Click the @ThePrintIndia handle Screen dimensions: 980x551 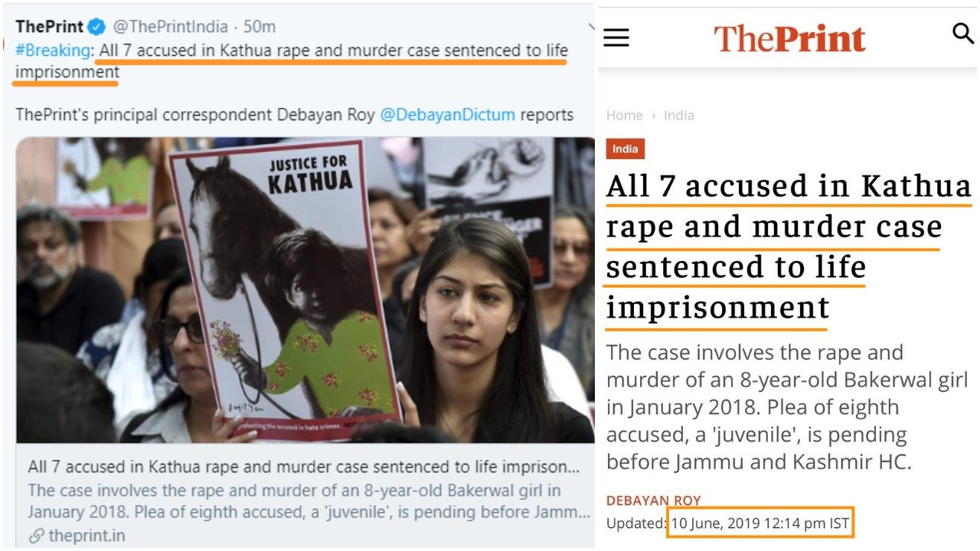click(171, 27)
